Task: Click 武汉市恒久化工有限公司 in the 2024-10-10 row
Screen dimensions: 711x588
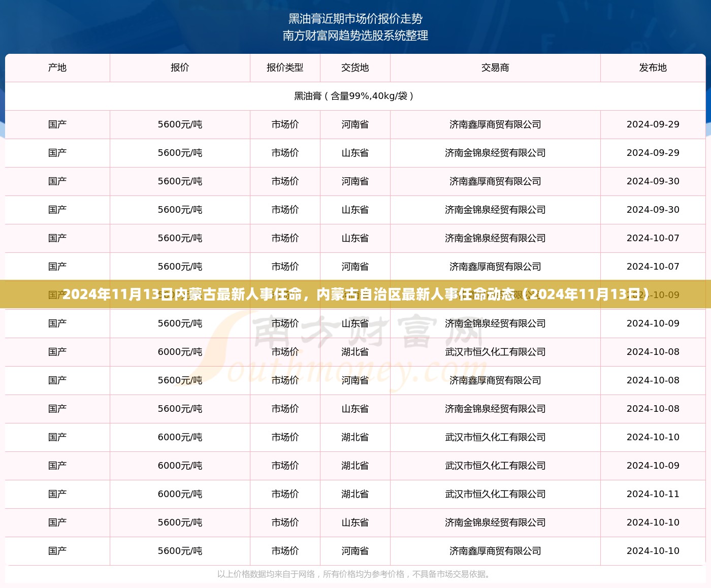Action: (x=495, y=437)
